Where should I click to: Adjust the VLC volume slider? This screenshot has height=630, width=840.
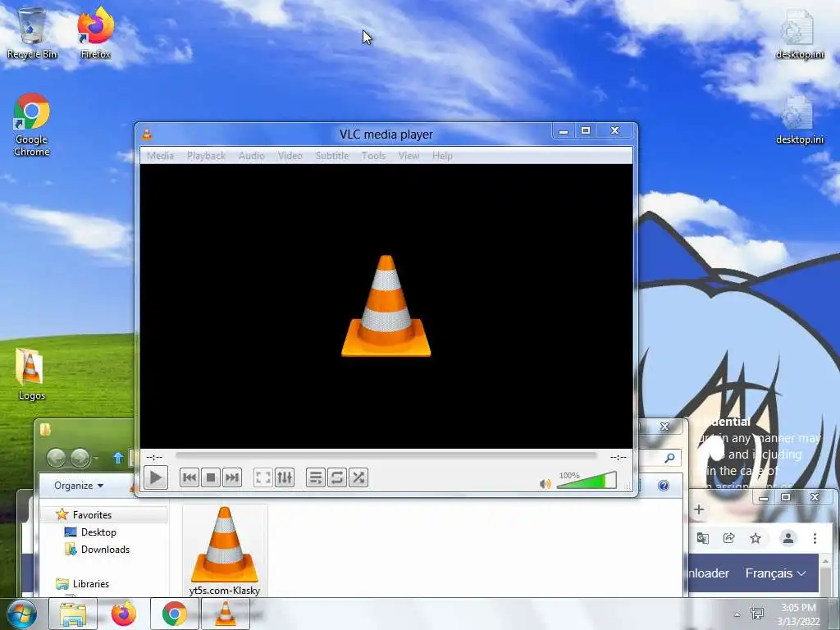coord(587,480)
